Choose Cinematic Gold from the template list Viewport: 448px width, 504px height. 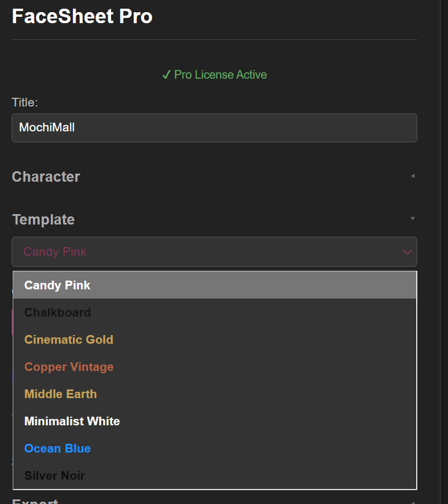click(69, 339)
